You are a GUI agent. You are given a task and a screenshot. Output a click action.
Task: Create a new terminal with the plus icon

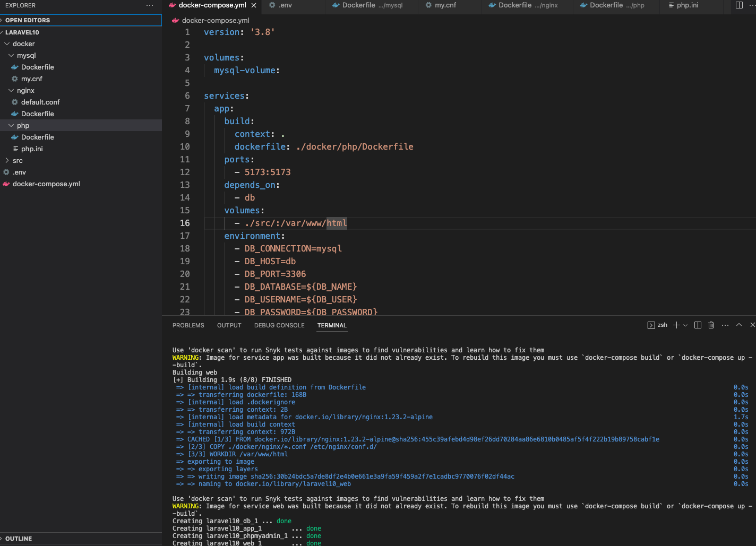tap(675, 325)
